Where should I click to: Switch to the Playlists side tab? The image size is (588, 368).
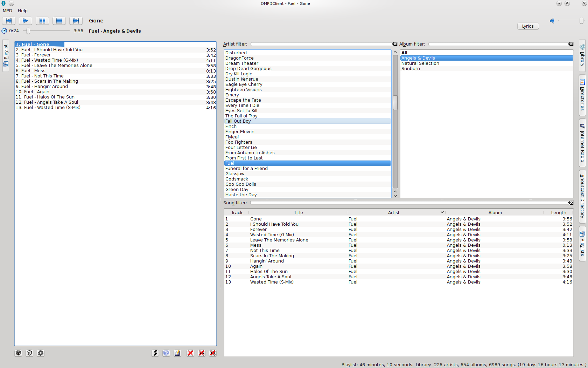582,244
